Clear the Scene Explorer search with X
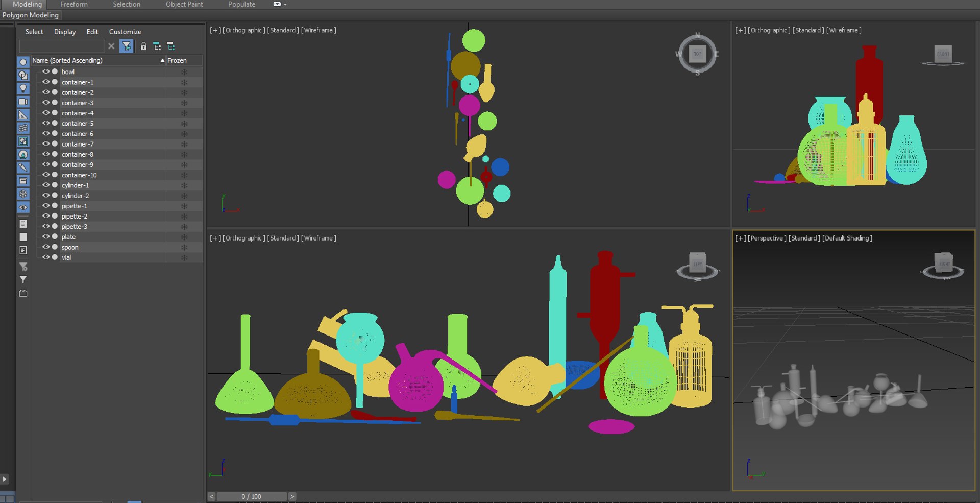The image size is (980, 503). (x=111, y=46)
